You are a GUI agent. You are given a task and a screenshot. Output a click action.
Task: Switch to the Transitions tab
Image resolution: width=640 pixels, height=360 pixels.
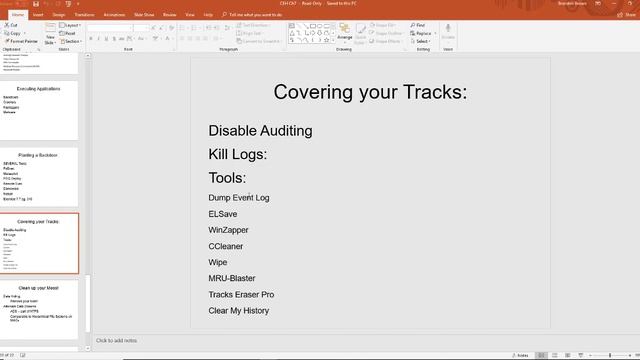84,15
